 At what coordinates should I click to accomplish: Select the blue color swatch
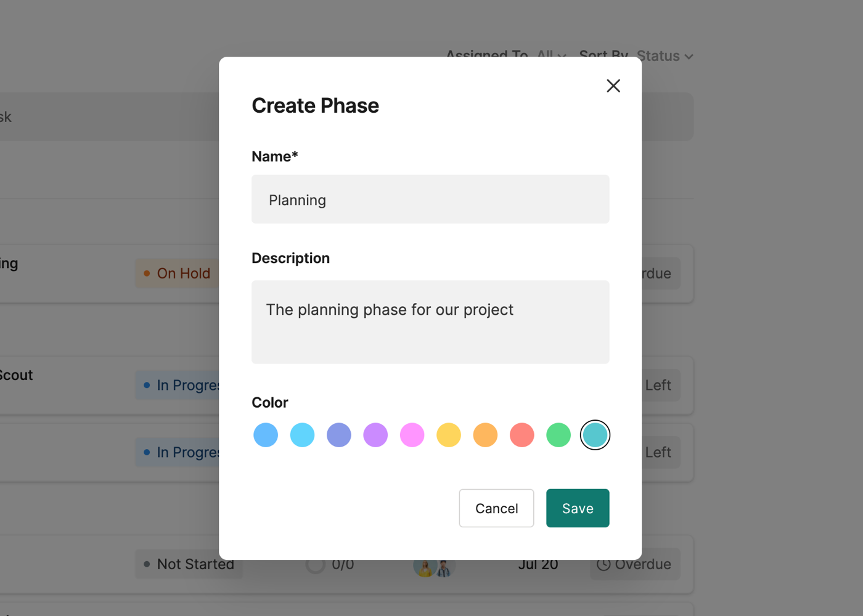[x=266, y=435]
